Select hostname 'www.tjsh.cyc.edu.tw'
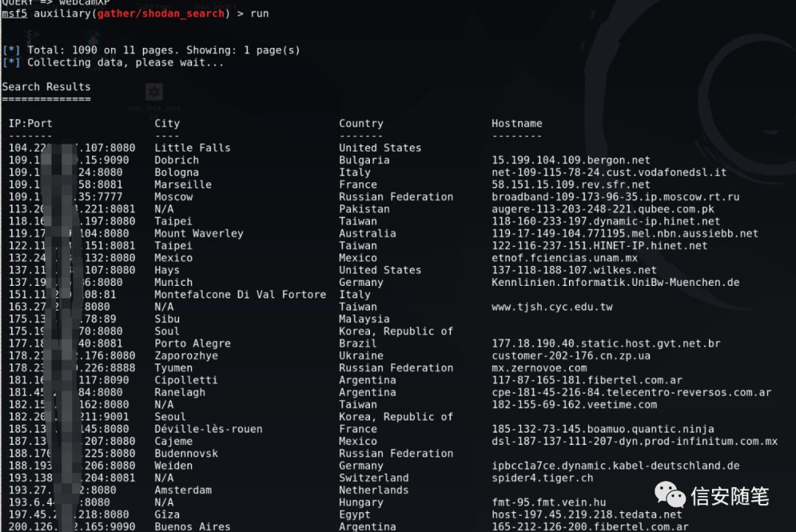Screen dimensions: 796x532 pyautogui.click(x=552, y=307)
